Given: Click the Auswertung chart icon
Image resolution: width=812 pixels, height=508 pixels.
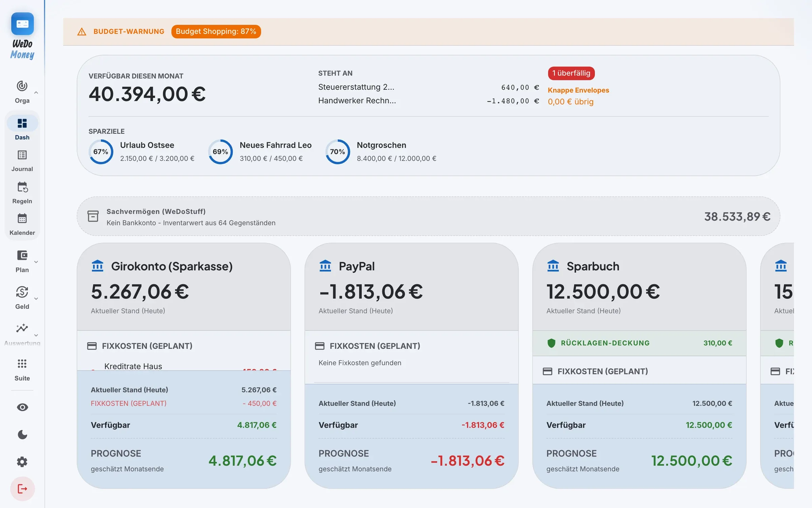Looking at the screenshot, I should pyautogui.click(x=22, y=328).
